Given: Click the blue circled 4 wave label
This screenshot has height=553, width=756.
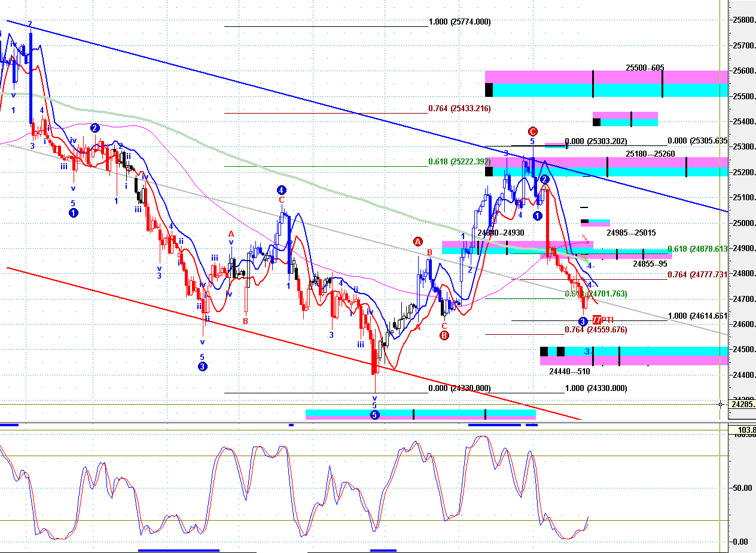Looking at the screenshot, I should (282, 191).
